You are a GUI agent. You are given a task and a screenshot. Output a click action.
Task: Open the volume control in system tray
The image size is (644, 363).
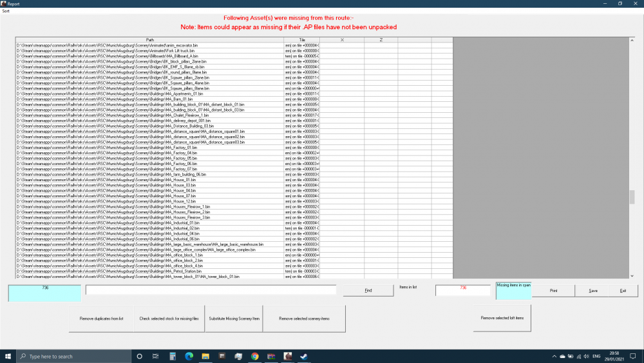pos(587,357)
